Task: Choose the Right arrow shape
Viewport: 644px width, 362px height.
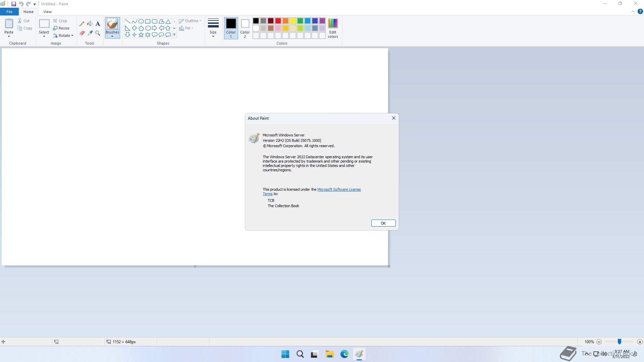Action: tap(154, 28)
